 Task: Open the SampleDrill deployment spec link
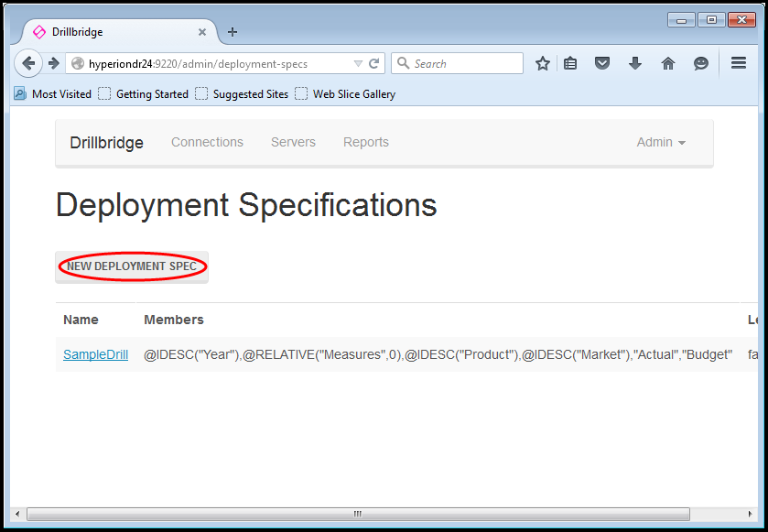point(95,354)
